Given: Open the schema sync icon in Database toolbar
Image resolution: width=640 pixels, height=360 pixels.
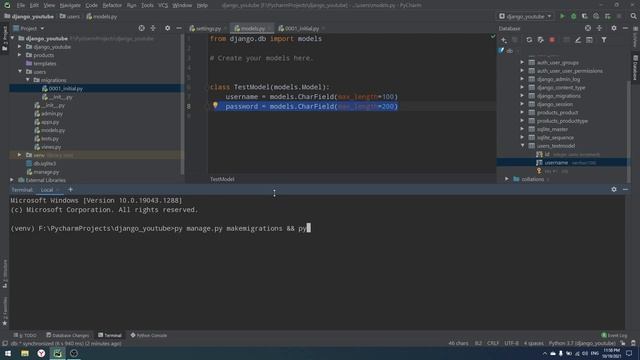Looking at the screenshot, I should (x=540, y=40).
